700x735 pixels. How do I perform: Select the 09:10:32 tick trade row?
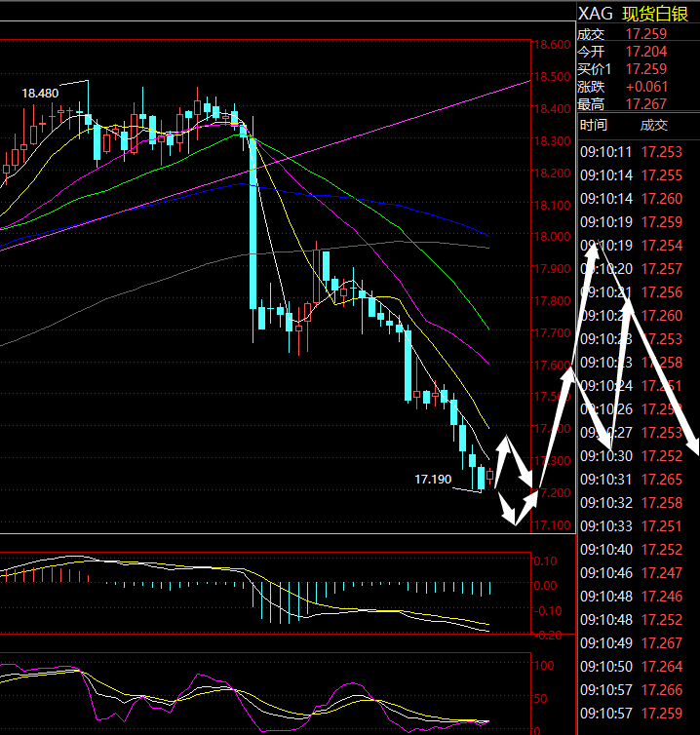pos(638,503)
